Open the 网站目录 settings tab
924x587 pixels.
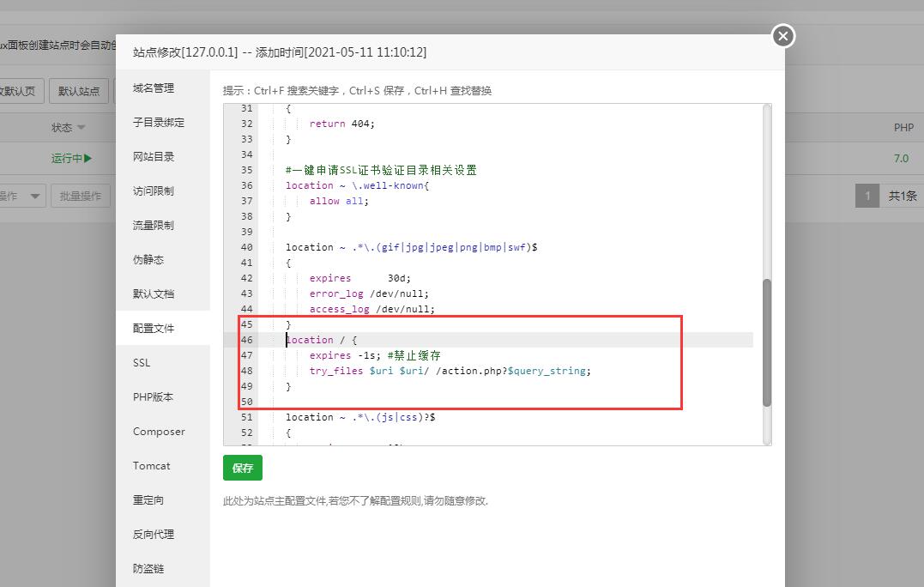click(x=154, y=156)
